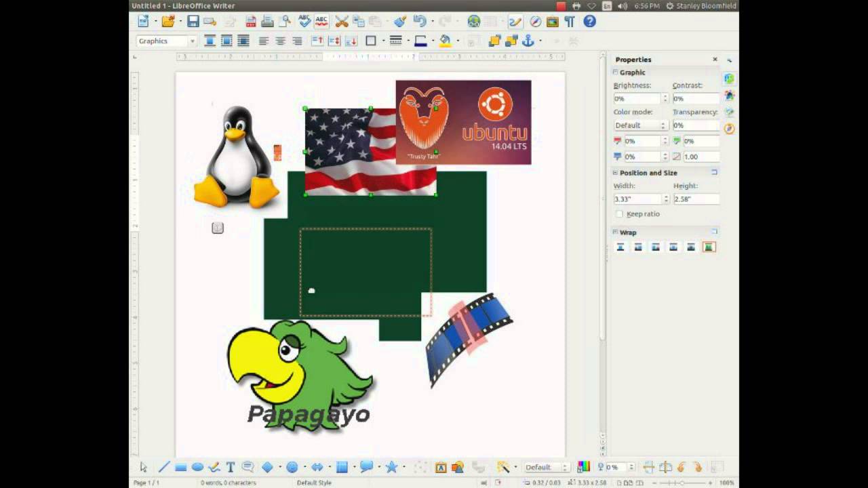Click the Export as PDF icon
Image resolution: width=868 pixels, height=488 pixels.
(x=251, y=22)
